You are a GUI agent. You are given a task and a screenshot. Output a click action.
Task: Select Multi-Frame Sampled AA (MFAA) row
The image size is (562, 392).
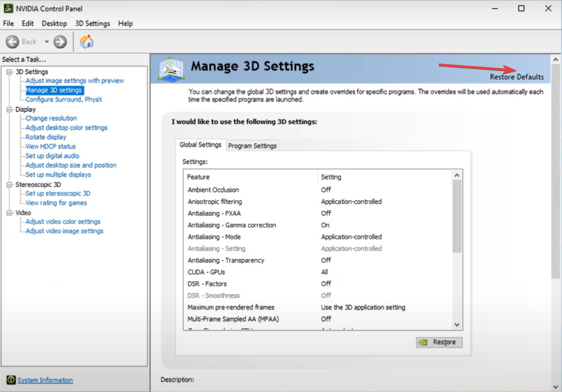point(318,319)
